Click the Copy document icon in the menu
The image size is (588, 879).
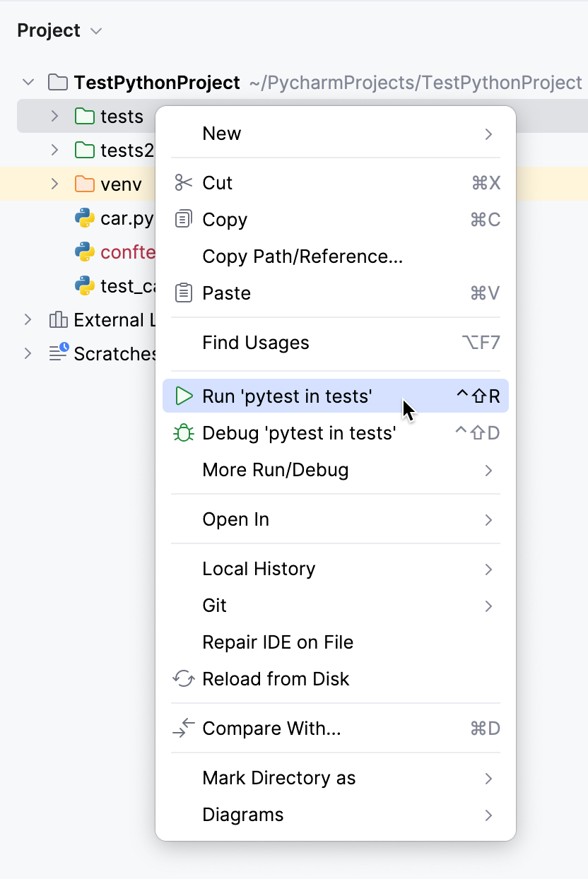tap(183, 219)
